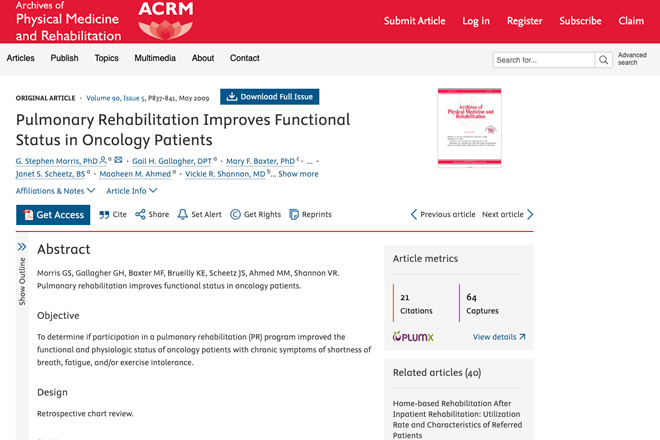This screenshot has height=440, width=660.
Task: Click the email envelope beside G. Stephen Morris
Action: pos(118,160)
